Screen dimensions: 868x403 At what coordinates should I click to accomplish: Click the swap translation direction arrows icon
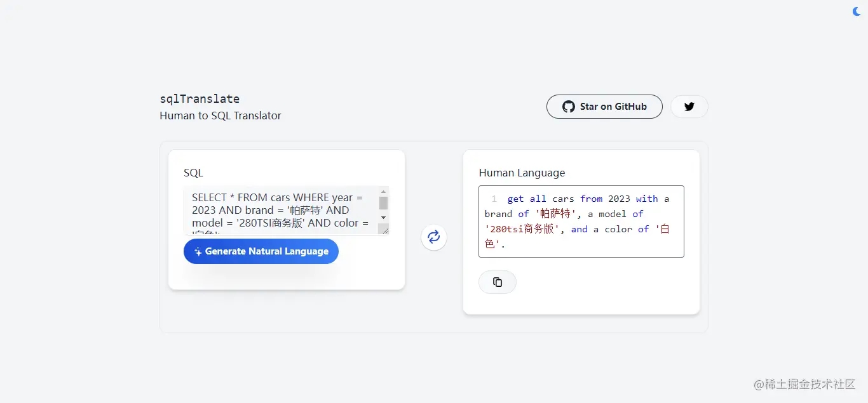pos(434,237)
